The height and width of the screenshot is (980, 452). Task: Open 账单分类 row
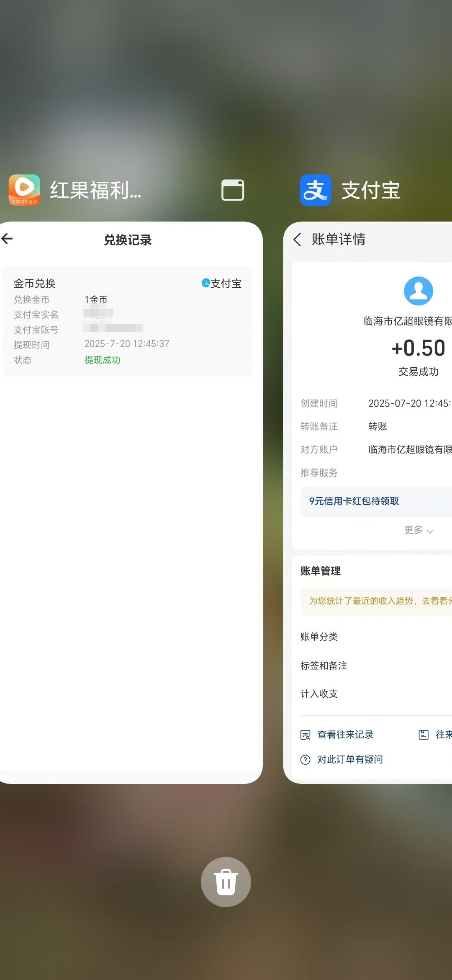pos(376,637)
